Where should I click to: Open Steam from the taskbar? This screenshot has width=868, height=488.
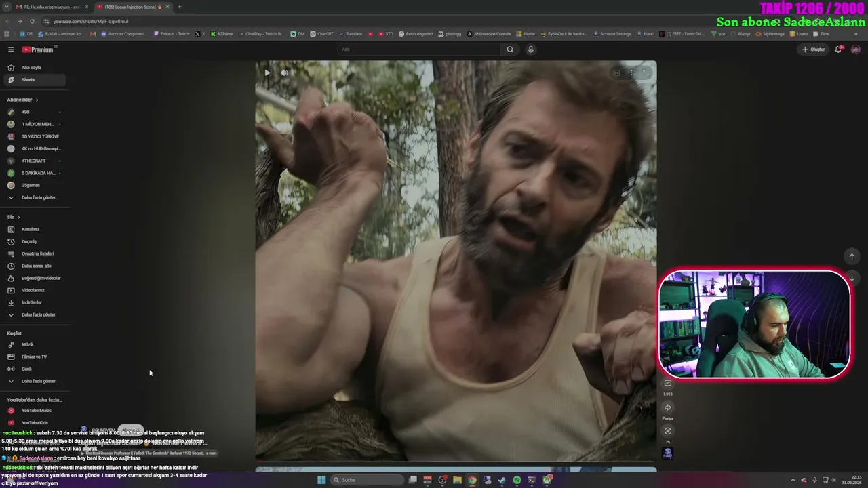[502, 480]
